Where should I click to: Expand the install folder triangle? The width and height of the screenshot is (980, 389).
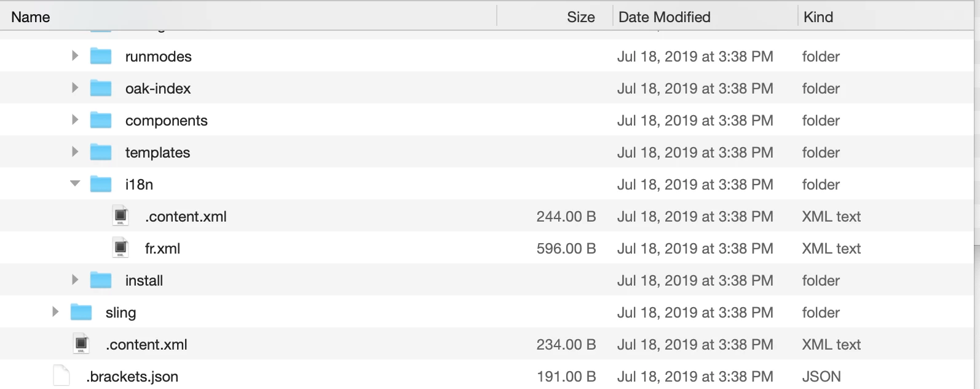tap(75, 279)
